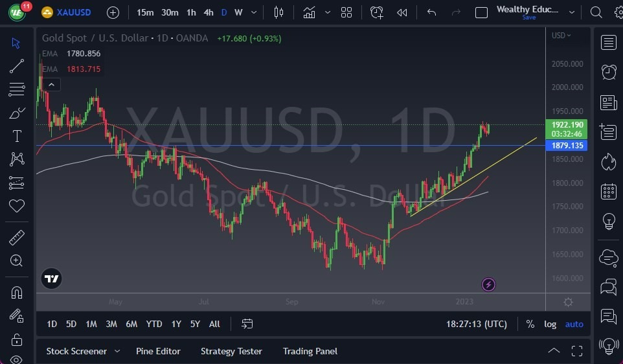
Task: Open the private chats panel
Action: [608, 286]
